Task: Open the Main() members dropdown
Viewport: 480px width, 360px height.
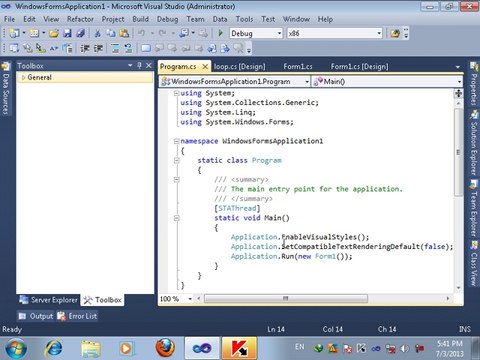Action: pyautogui.click(x=459, y=82)
